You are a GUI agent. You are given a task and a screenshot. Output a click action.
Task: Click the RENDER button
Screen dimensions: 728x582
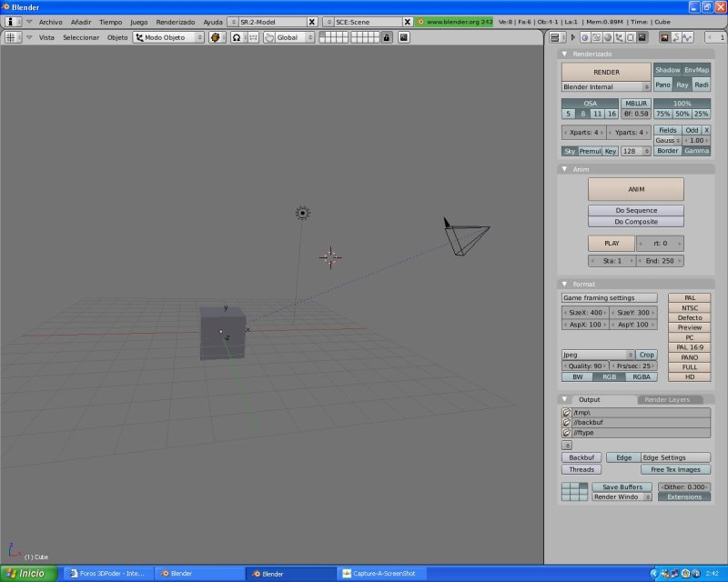606,72
